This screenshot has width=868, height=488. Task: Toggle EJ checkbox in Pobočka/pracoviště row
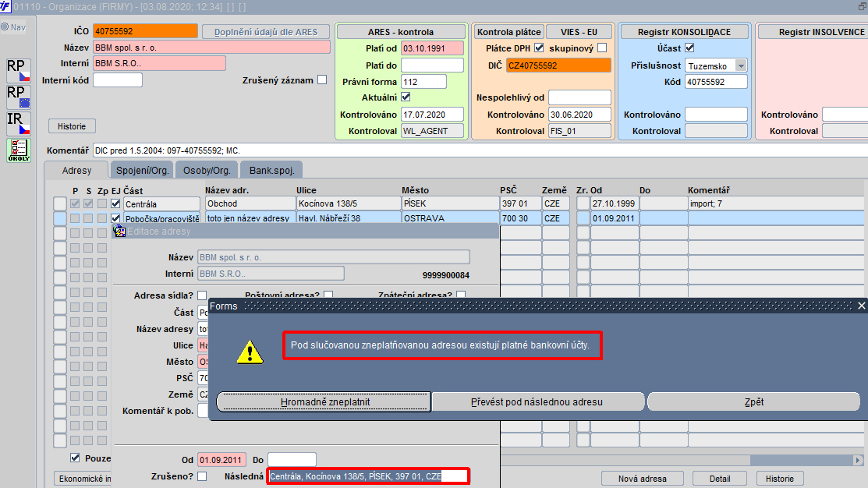(x=115, y=218)
